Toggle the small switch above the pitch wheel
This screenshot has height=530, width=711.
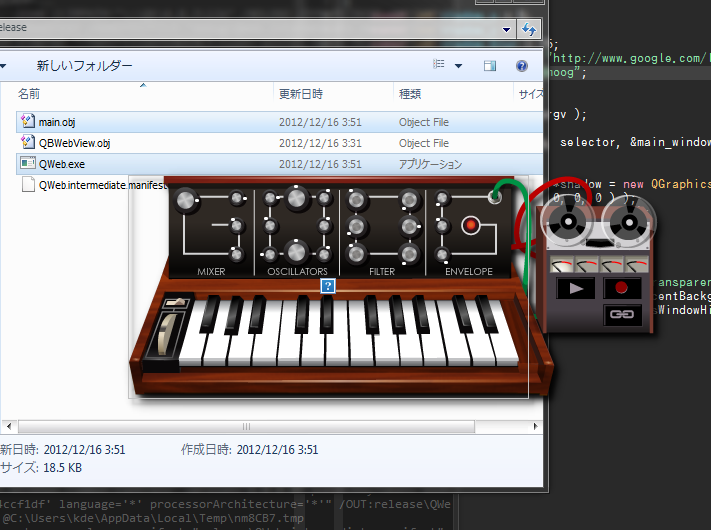tap(177, 302)
